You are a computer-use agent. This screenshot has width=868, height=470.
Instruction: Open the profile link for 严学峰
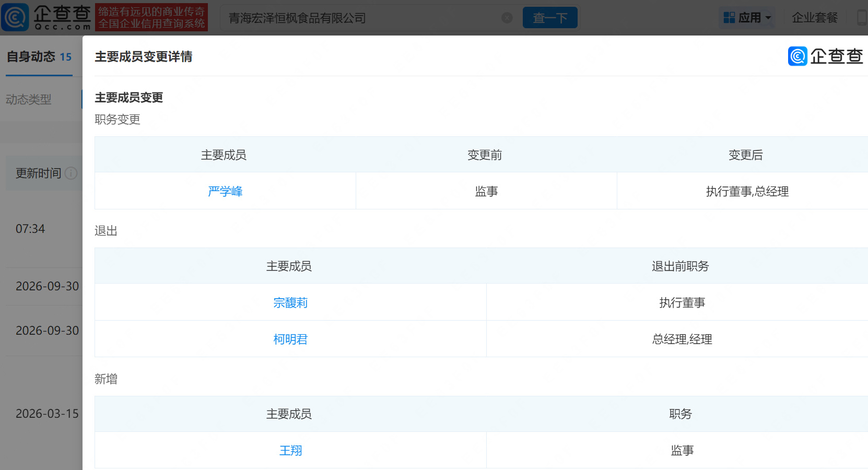pos(225,191)
